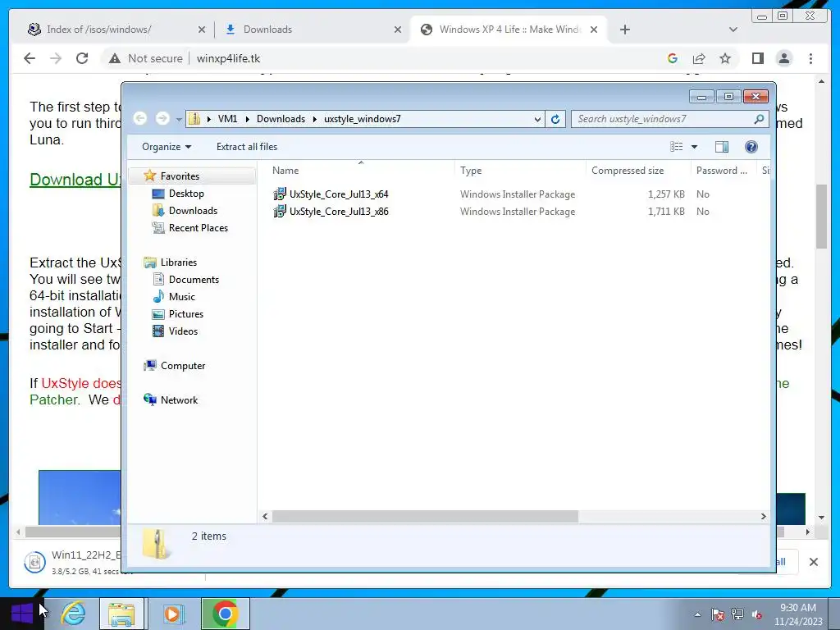840x630 pixels.
Task: Select UxStyle_Core_Jul13_x86 installer file
Action: point(339,212)
